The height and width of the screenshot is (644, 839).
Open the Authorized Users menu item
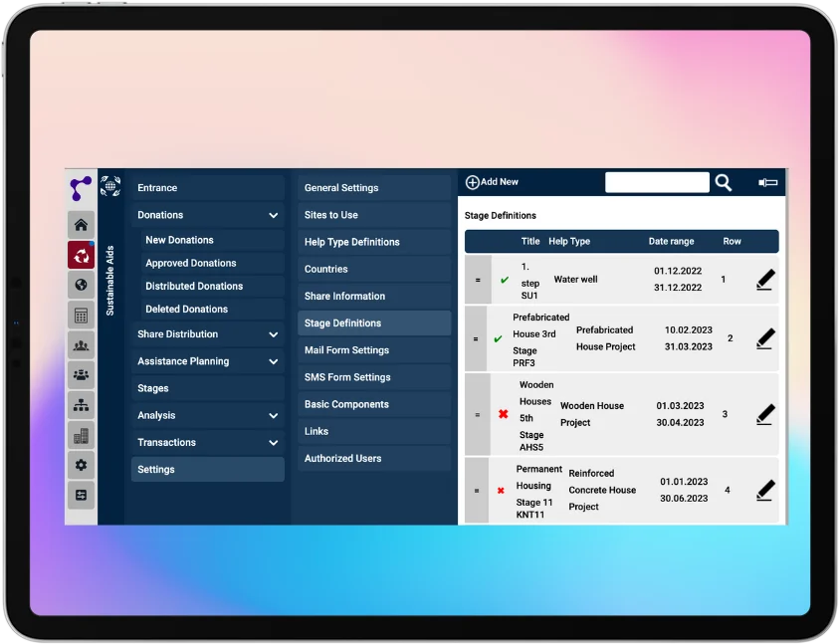click(x=342, y=459)
